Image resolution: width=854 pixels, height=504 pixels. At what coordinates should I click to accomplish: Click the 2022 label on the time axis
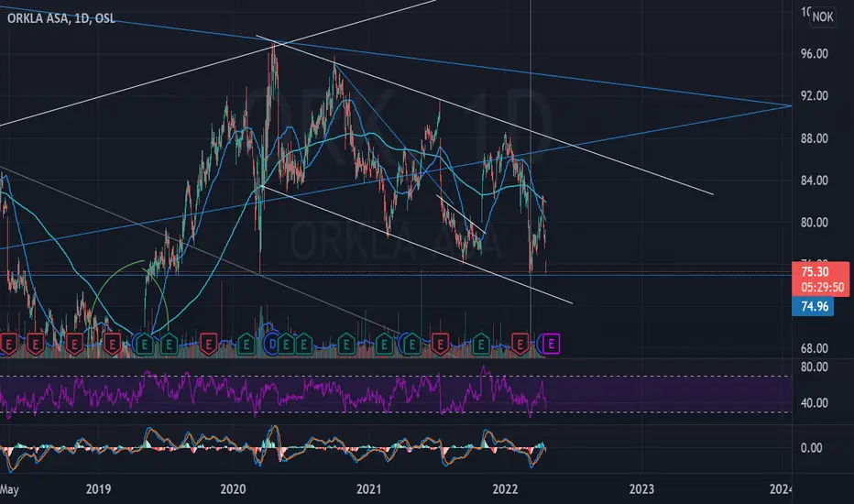(505, 488)
